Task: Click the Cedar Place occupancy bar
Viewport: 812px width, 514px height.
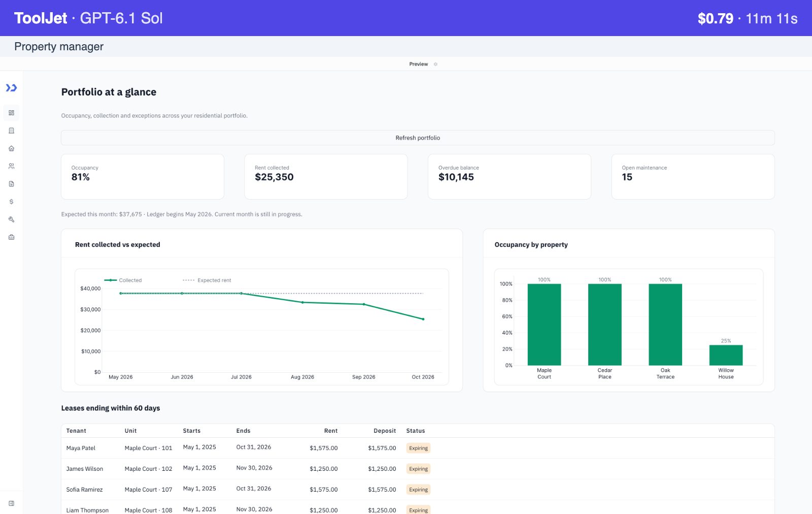Action: [604, 325]
